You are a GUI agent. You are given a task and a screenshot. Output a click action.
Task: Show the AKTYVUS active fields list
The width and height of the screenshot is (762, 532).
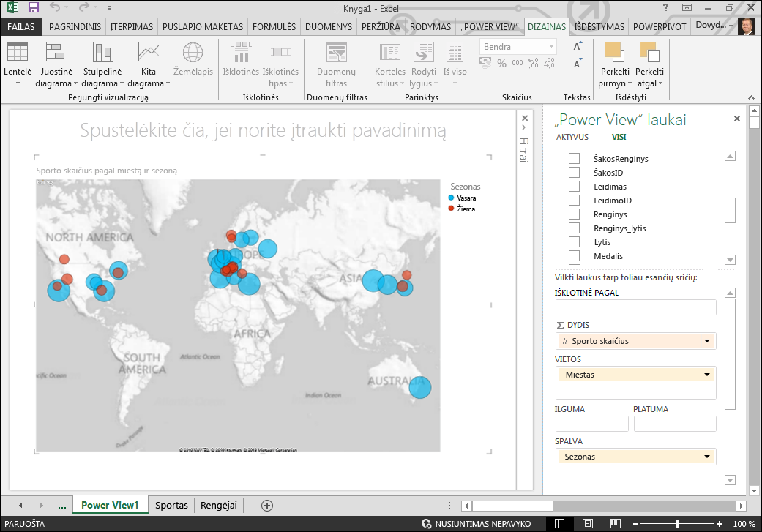coord(572,137)
